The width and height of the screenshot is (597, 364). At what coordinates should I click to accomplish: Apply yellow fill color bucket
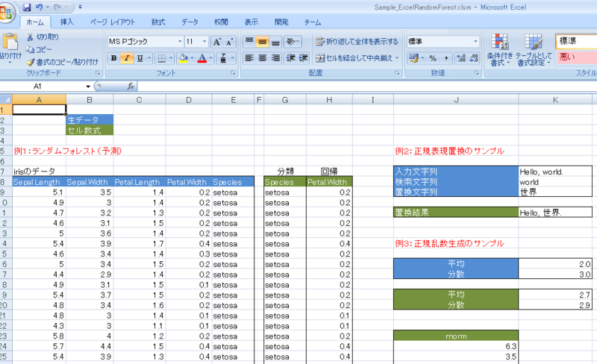(x=183, y=58)
